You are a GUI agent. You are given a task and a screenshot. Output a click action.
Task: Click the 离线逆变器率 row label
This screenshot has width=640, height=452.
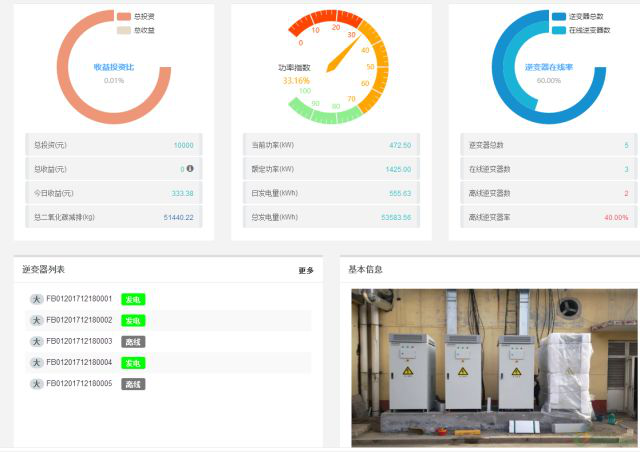point(489,217)
